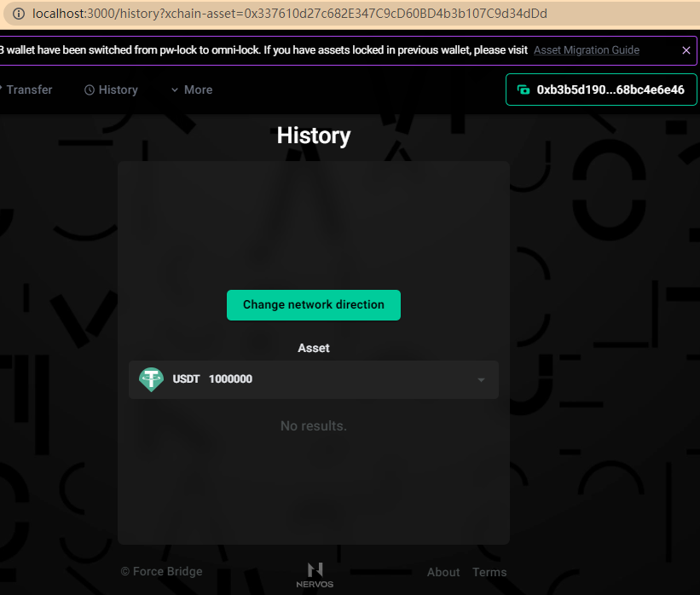
Task: Click Change network direction button
Action: pyautogui.click(x=314, y=305)
